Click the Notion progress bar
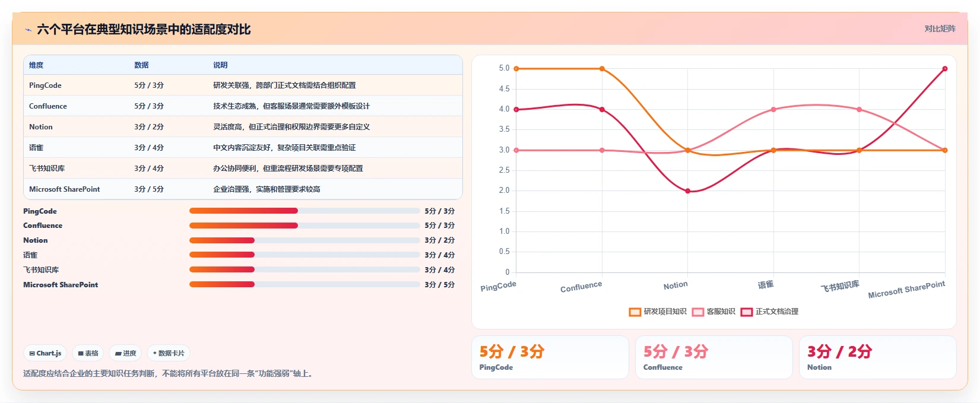 [x=305, y=240]
